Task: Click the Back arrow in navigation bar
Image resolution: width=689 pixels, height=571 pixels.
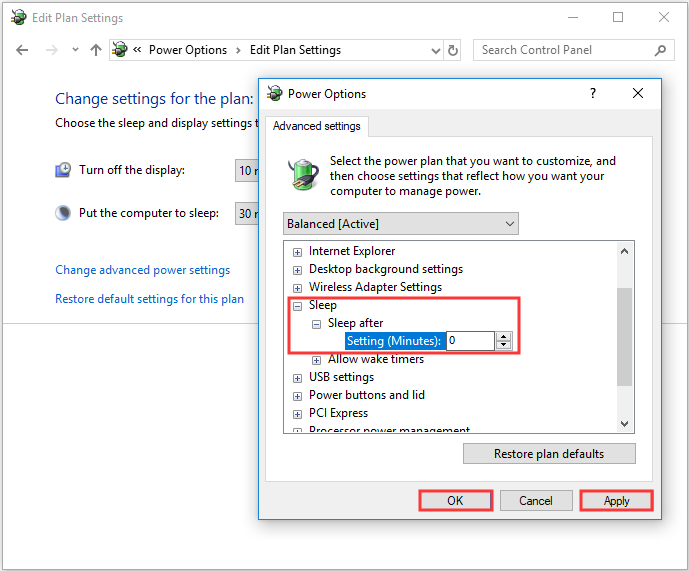Action: [x=23, y=50]
